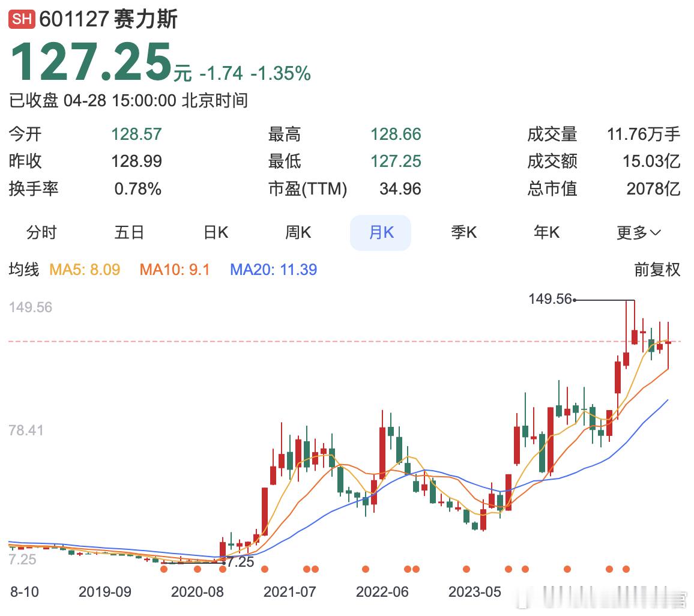Viewport: 694px width, 616px height.
Task: Click the 2021-07 date axis label
Action: pos(290,591)
